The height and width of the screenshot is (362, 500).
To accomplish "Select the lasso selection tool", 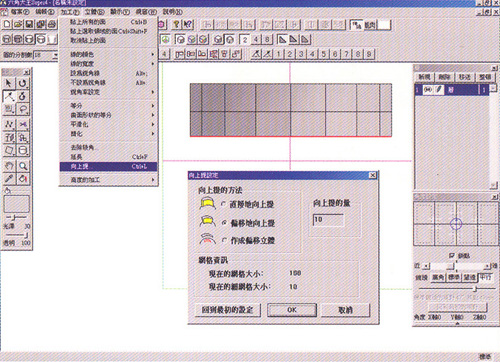I will pos(23,109).
